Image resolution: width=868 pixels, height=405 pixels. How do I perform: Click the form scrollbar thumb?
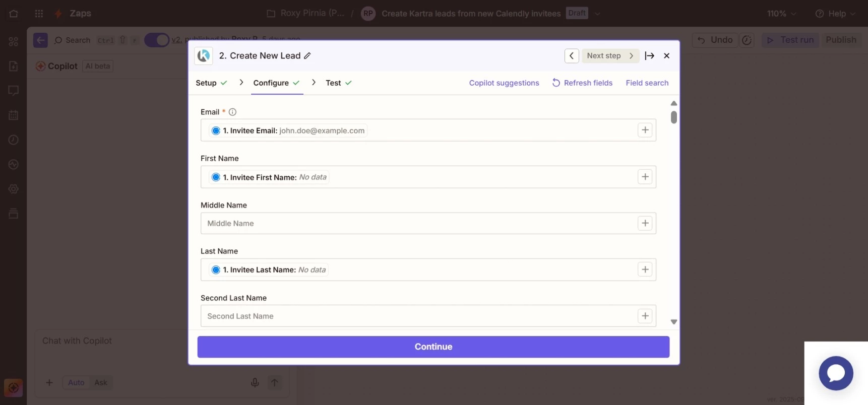[x=674, y=117]
